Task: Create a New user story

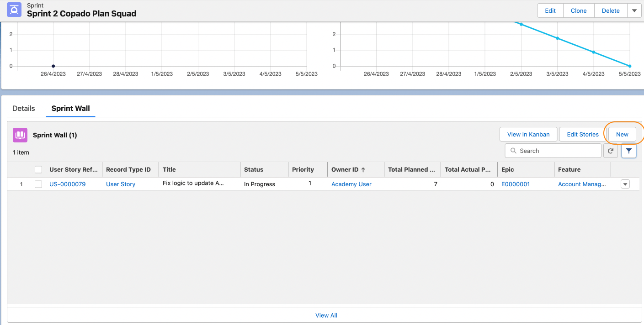Action: coord(622,134)
